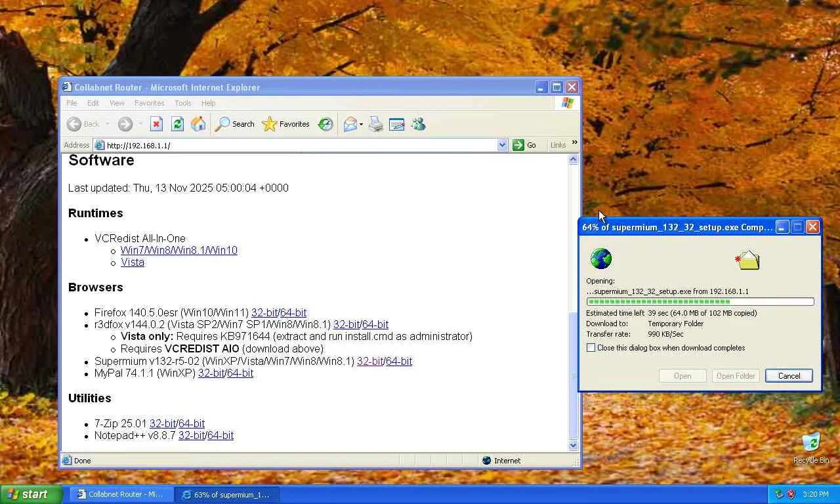Open the red security shield tray alert

(x=791, y=494)
